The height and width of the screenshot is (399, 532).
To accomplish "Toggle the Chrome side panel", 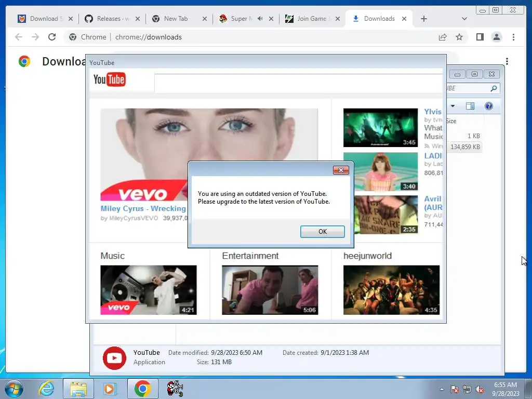I will coord(480,37).
